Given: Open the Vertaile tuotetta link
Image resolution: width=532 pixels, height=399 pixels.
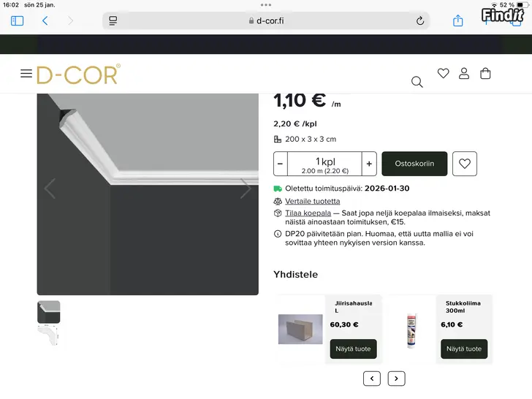Looking at the screenshot, I should [x=312, y=201].
